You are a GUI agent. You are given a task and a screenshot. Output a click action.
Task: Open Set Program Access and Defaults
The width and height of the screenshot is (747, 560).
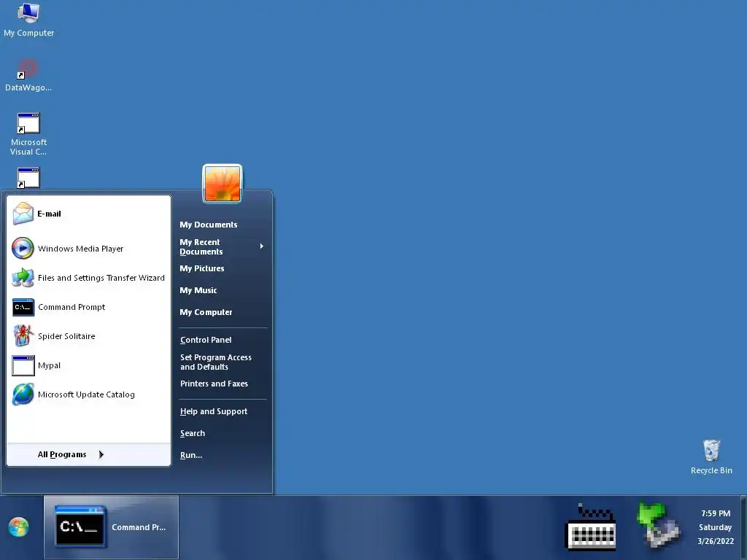pos(216,362)
